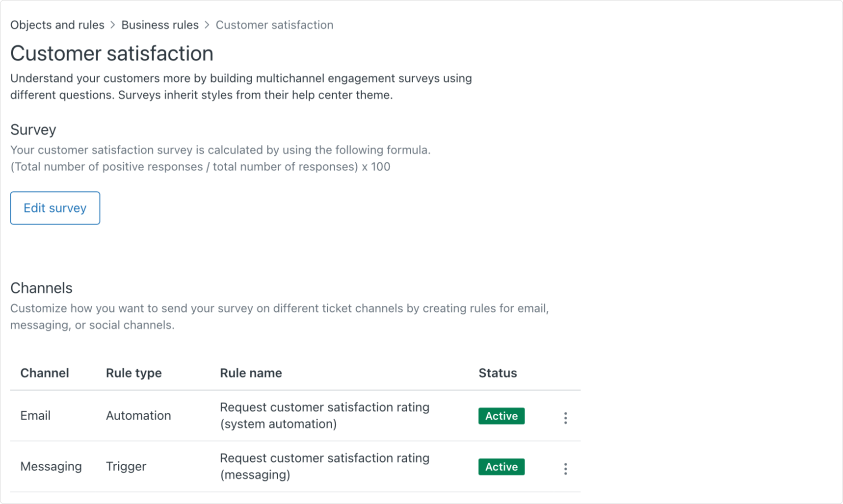The height and width of the screenshot is (504, 843).
Task: Click the Automation rule type cell
Action: 138,416
